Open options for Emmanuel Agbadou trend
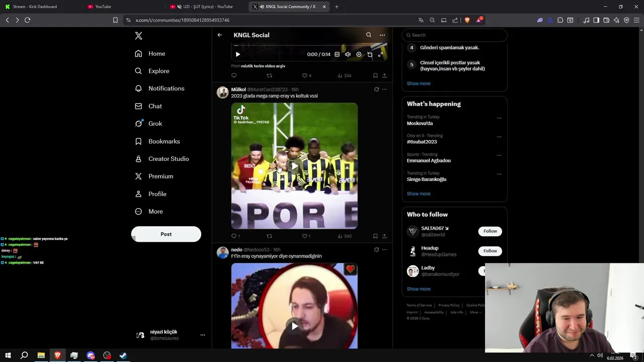Viewport: 644px width, 362px height. 499,155
